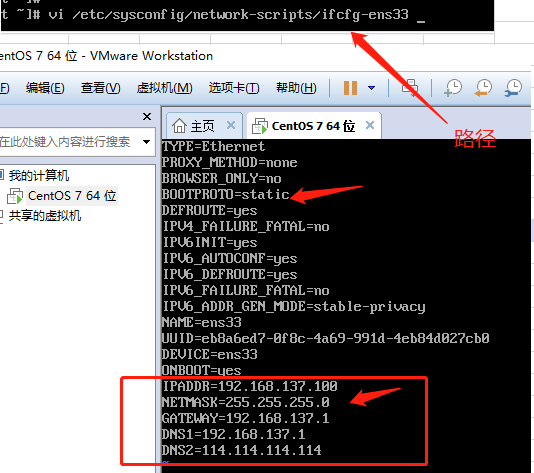Open the 虚拟机(M) menu
The width and height of the screenshot is (534, 473).
coord(164,88)
